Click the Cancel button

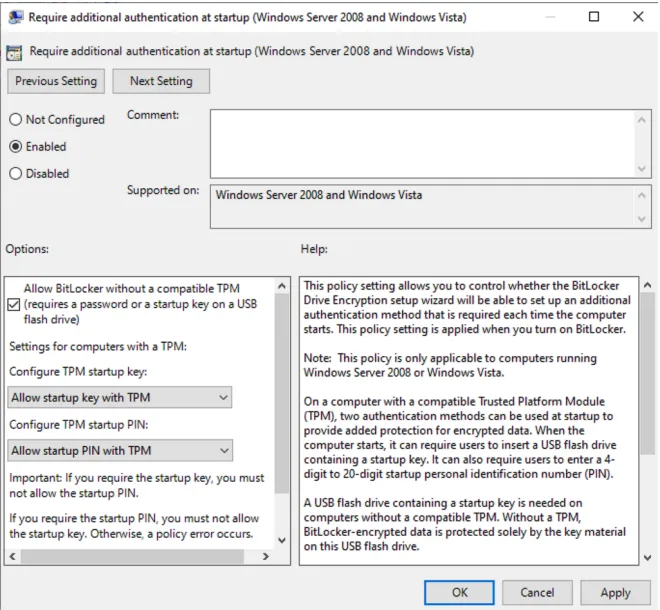coord(537,592)
